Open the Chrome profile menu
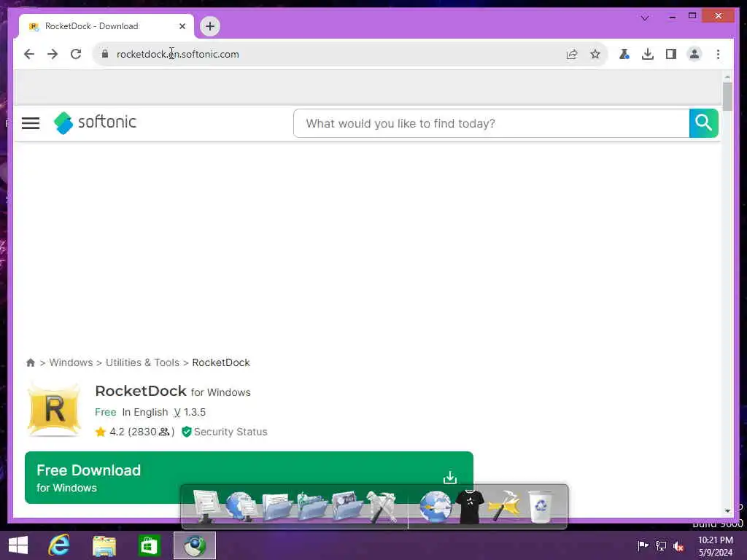 pos(694,54)
